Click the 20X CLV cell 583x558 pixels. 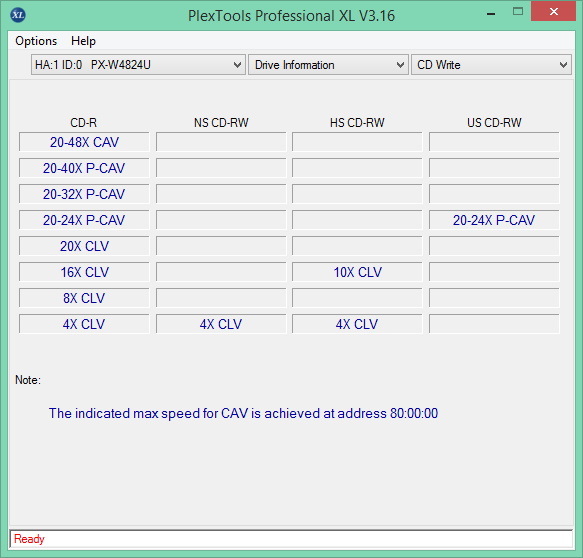[x=84, y=246]
